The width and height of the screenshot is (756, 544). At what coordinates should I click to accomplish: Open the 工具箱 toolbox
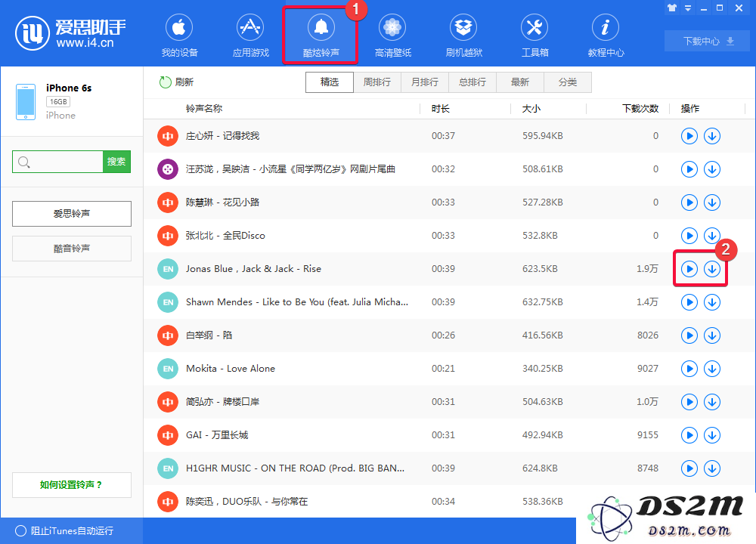(534, 36)
